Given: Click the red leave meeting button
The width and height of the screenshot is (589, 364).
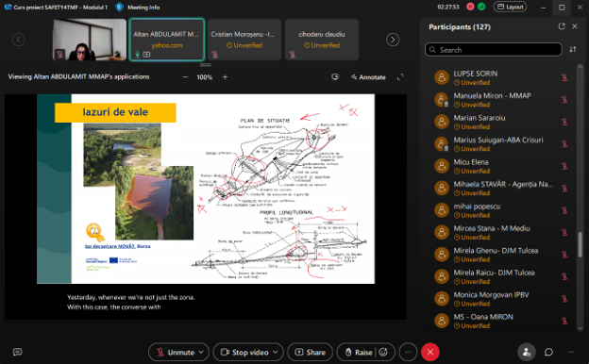Looking at the screenshot, I should 430,352.
